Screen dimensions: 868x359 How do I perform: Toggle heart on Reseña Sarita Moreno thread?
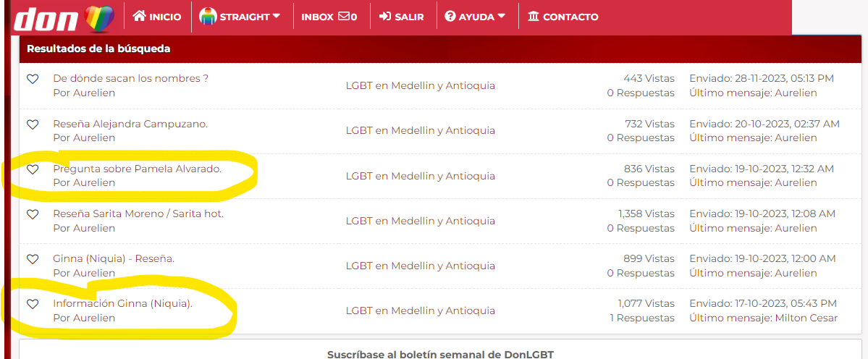pyautogui.click(x=33, y=215)
